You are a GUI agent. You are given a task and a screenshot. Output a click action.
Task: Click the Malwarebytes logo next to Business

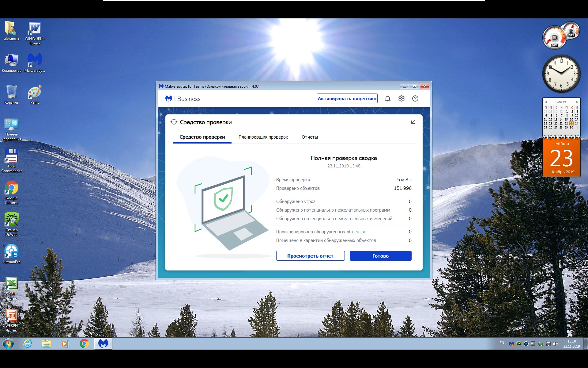[x=169, y=98]
